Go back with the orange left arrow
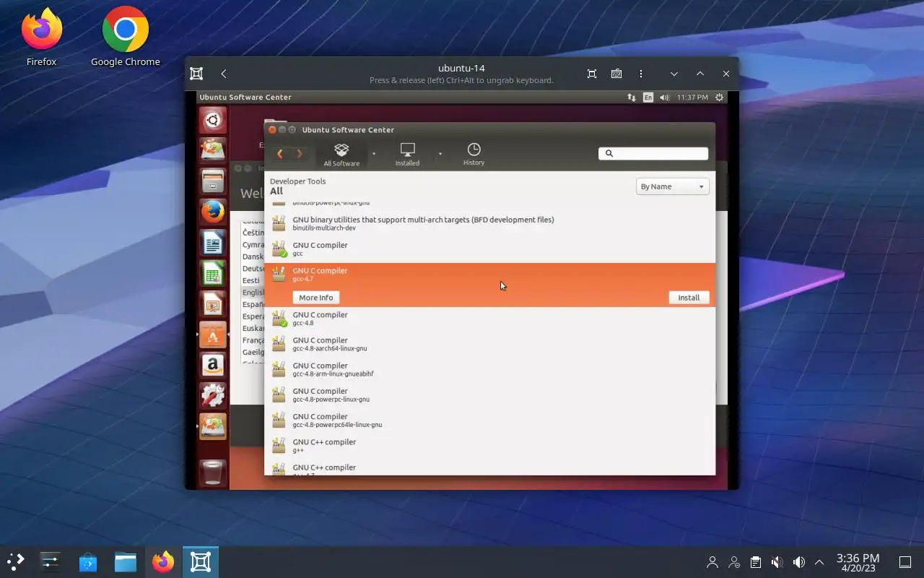This screenshot has width=924, height=578. 280,154
